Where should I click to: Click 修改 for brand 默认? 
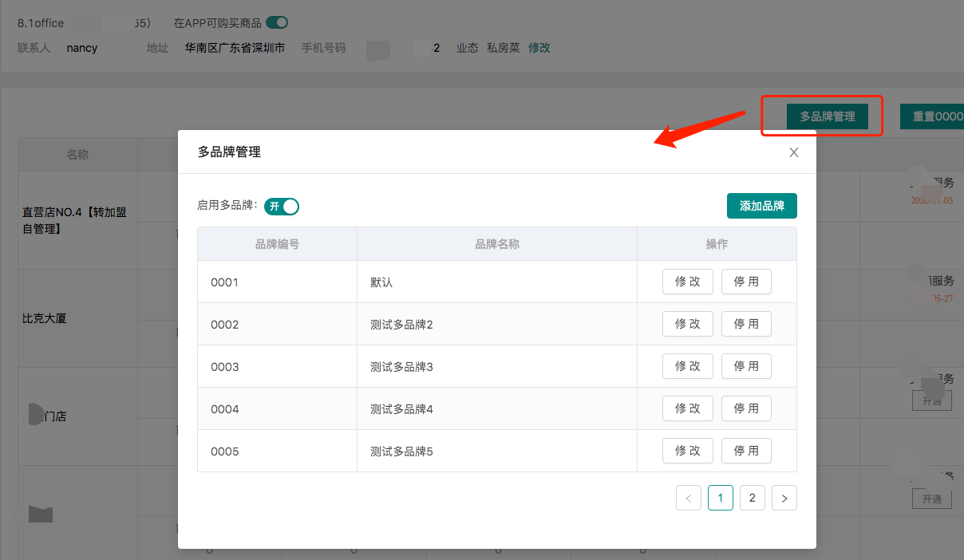pos(687,282)
